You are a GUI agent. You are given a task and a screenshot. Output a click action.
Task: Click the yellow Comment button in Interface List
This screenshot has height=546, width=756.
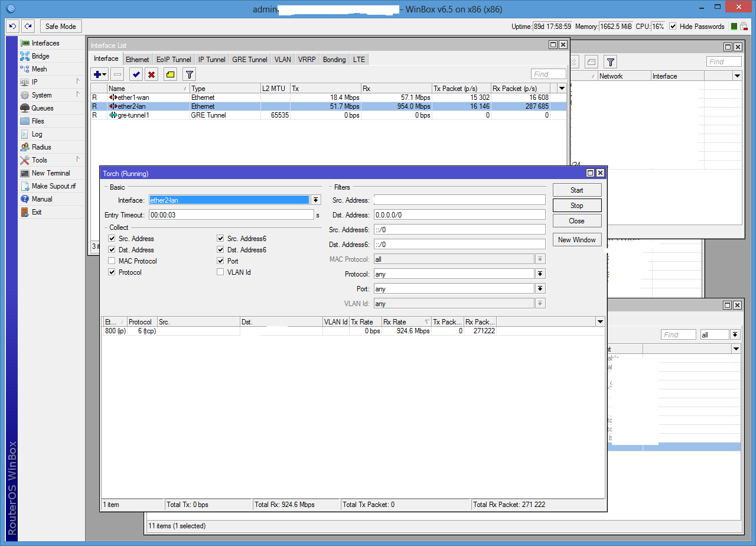click(170, 74)
